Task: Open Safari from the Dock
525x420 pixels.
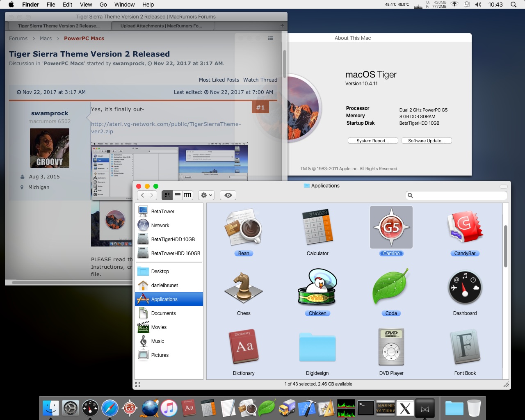Action: click(x=110, y=408)
